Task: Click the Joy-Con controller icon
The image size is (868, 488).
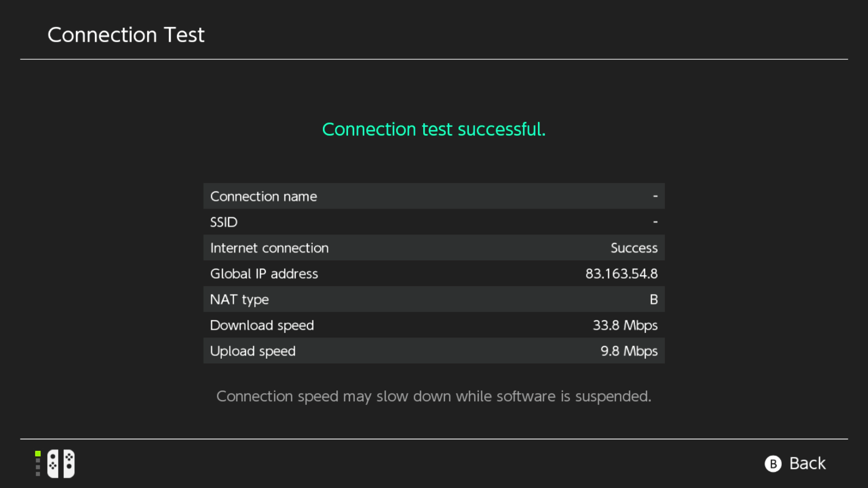Action: [x=61, y=464]
